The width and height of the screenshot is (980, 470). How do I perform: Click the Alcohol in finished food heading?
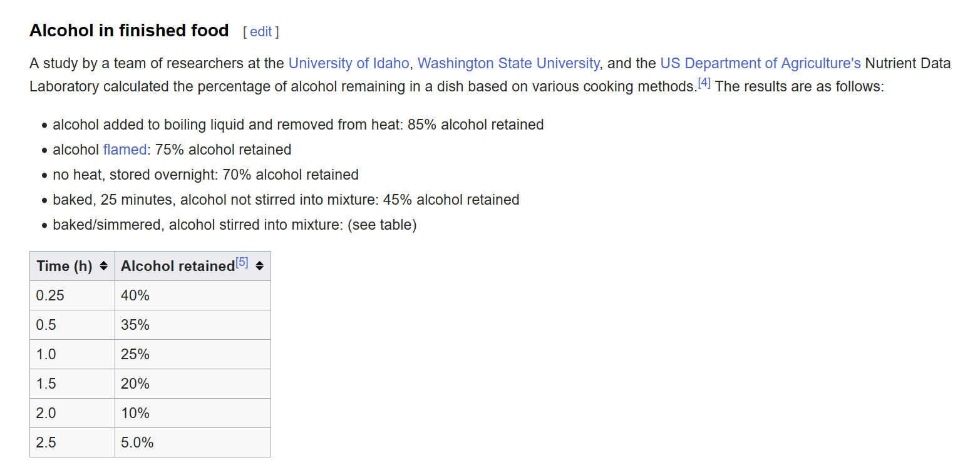pyautogui.click(x=129, y=30)
